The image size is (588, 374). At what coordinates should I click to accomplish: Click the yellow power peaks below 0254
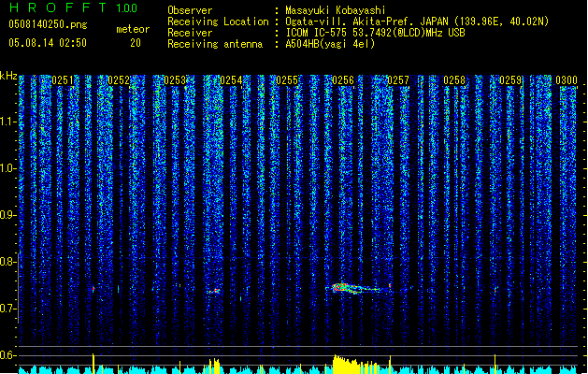[x=212, y=367]
